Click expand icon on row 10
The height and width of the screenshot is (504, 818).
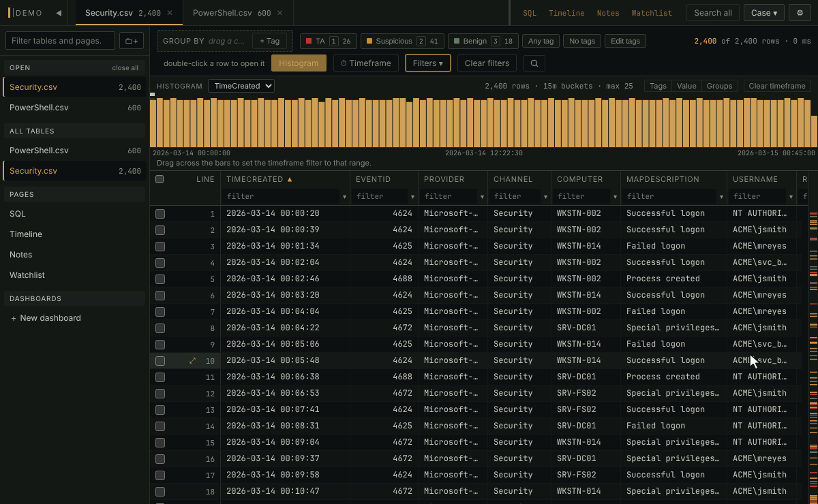(x=192, y=360)
